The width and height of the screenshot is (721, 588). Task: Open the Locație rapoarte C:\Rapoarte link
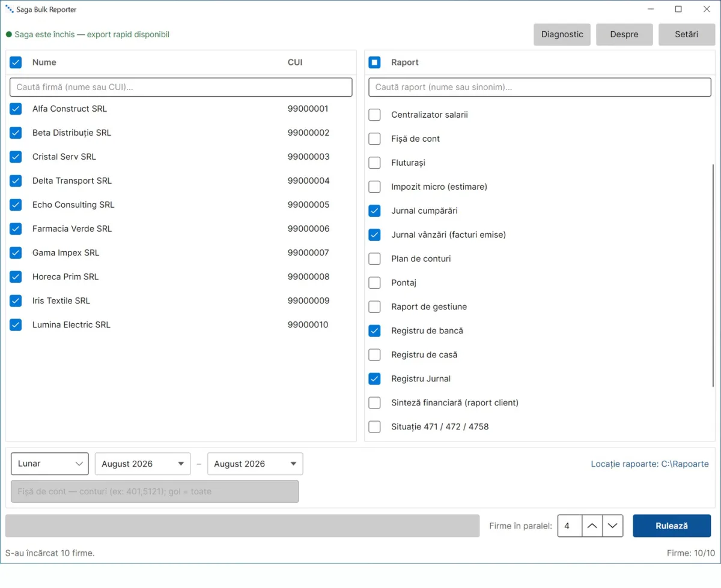[x=650, y=464]
